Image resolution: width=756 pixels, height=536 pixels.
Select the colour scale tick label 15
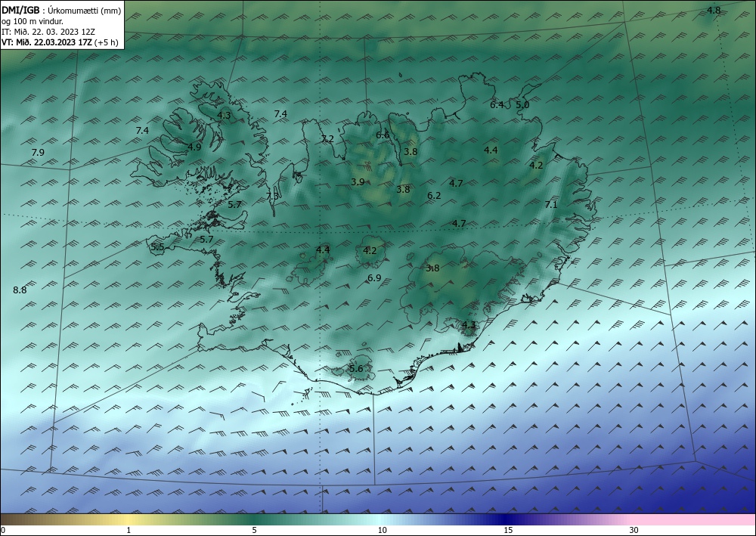click(508, 530)
